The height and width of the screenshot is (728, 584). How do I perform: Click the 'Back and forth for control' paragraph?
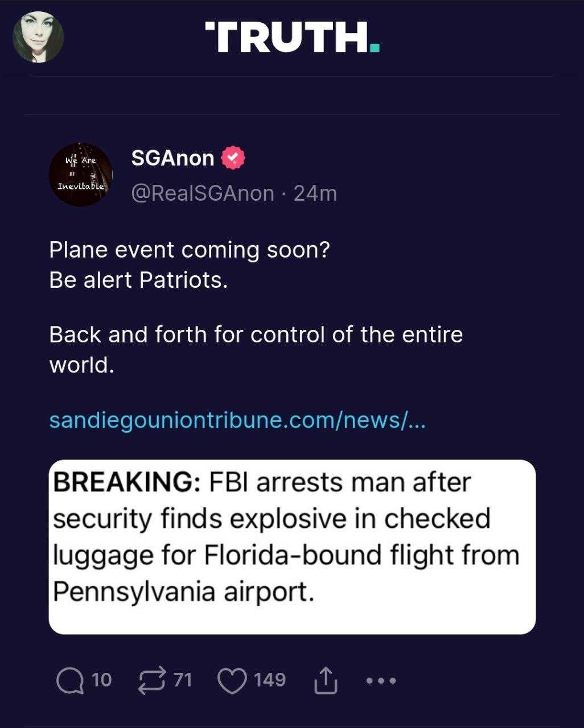(x=256, y=349)
